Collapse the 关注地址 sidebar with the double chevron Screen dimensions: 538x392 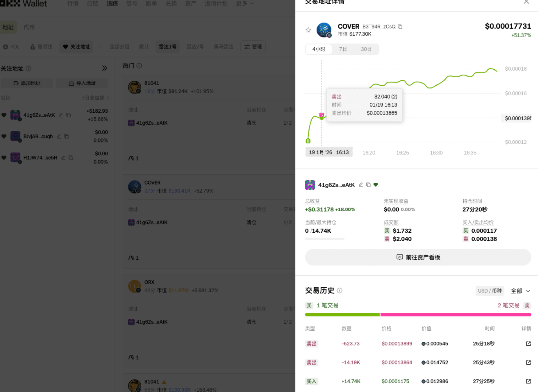pyautogui.click(x=105, y=68)
